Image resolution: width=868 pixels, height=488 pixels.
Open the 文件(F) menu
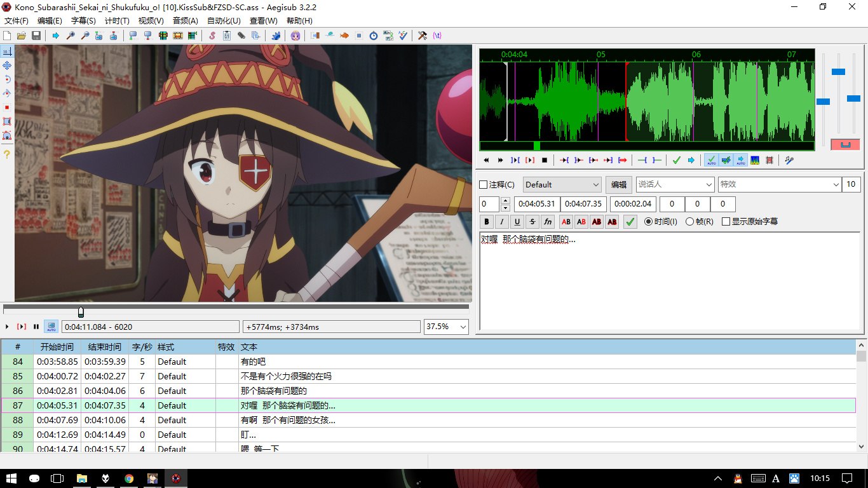[17, 21]
